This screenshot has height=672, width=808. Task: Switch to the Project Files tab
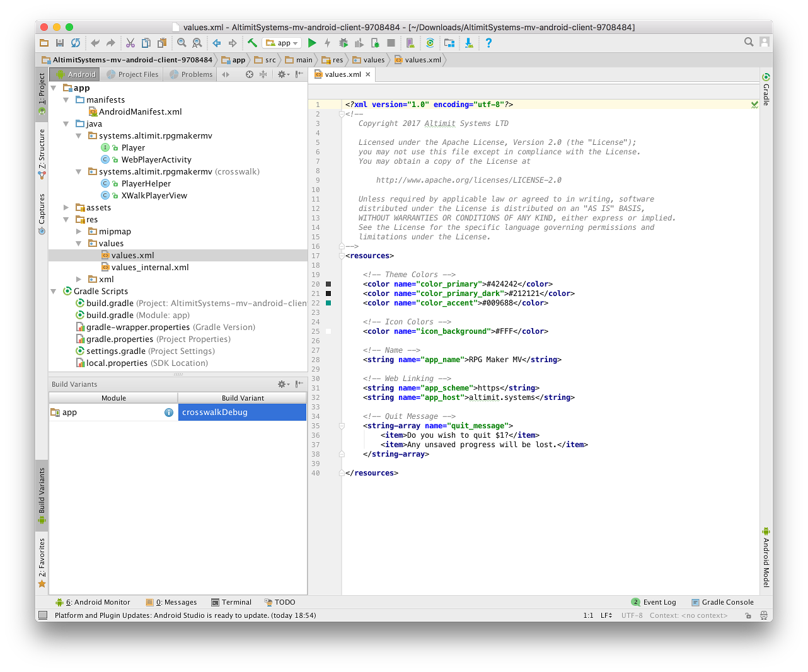[132, 74]
